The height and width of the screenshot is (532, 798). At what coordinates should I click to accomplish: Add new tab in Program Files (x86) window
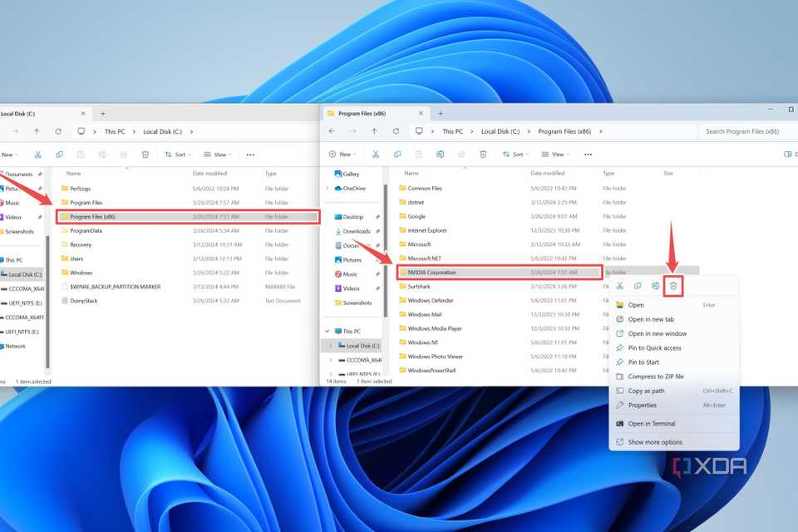point(441,114)
